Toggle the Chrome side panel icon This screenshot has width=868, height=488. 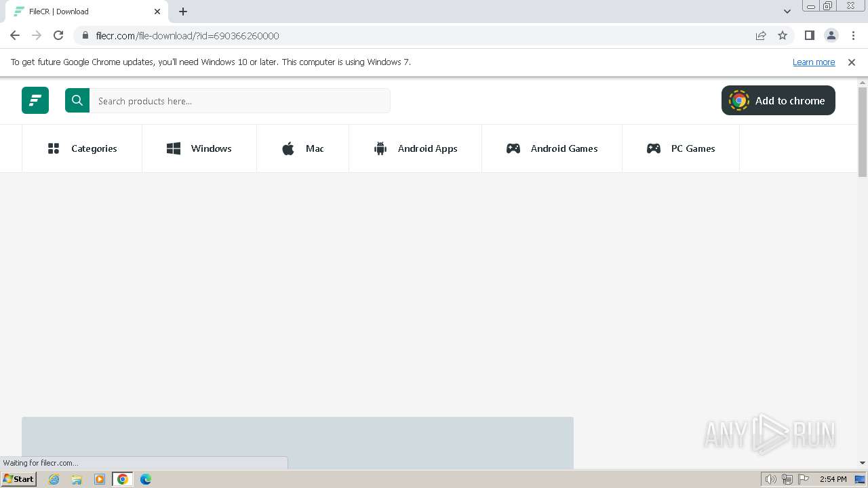[x=809, y=35]
